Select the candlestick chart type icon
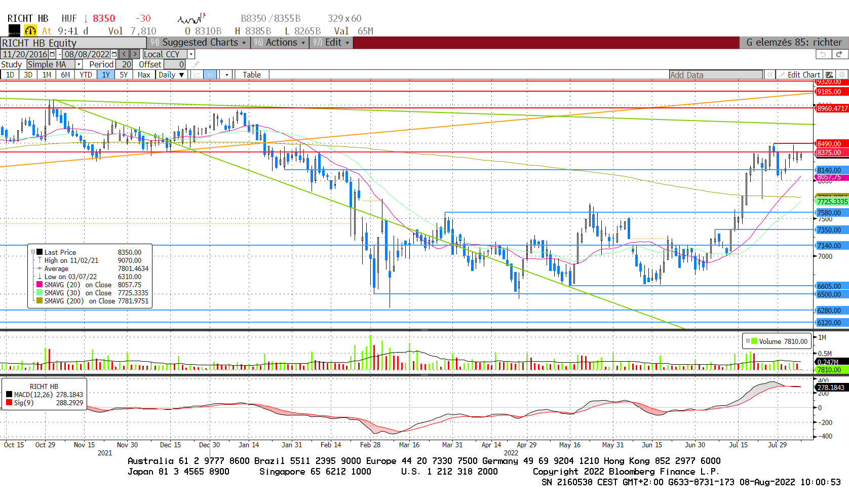The image size is (849, 504). point(210,75)
